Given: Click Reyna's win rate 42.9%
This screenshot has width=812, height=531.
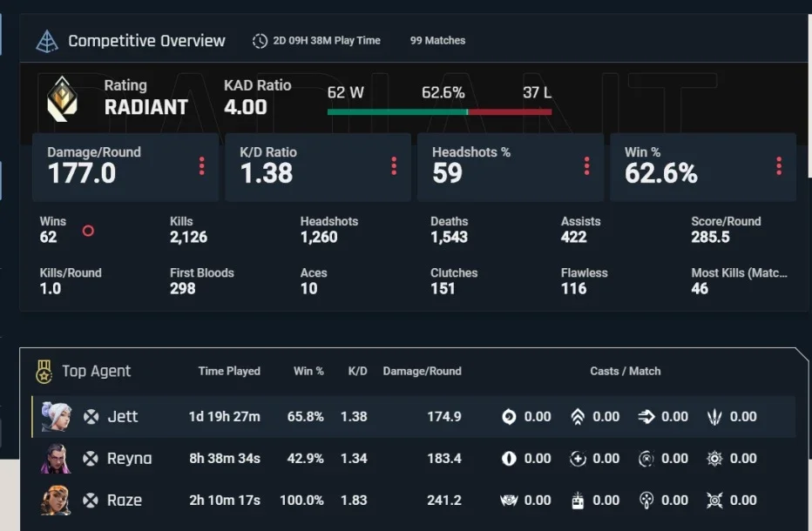Looking at the screenshot, I should click(x=306, y=459).
